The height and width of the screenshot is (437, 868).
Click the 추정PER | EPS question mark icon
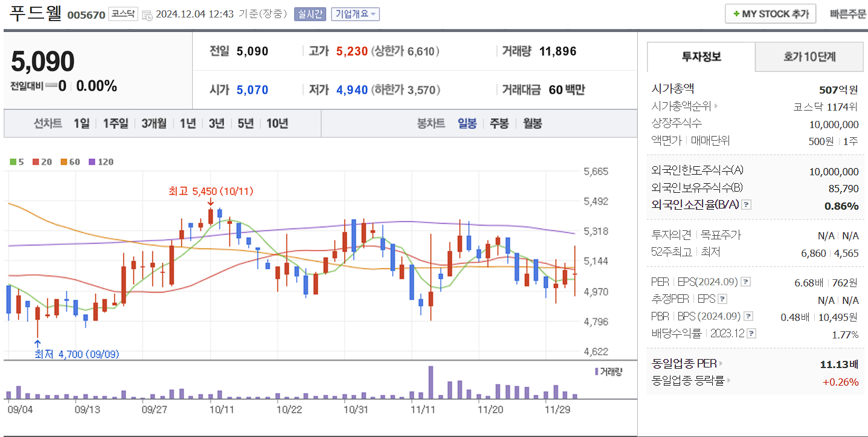pyautogui.click(x=722, y=299)
